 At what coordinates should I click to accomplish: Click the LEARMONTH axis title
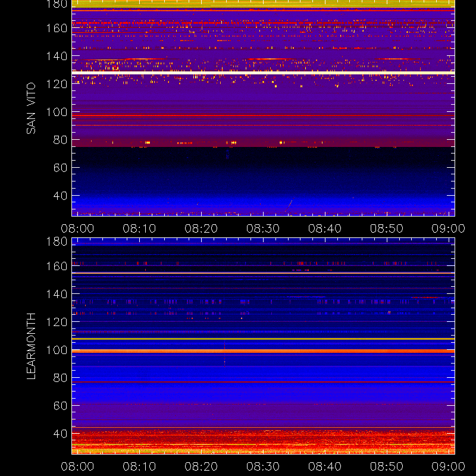click(31, 346)
